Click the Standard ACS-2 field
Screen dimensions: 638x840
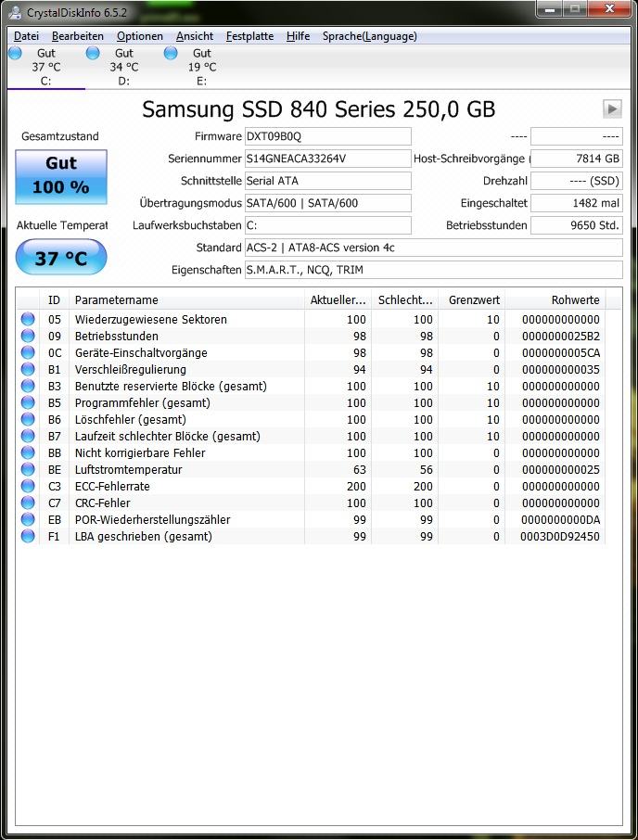pyautogui.click(x=434, y=248)
